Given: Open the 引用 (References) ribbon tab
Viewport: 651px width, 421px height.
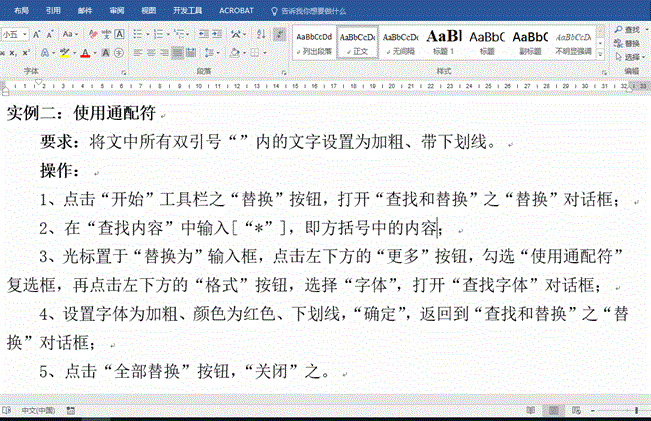Looking at the screenshot, I should coord(52,10).
